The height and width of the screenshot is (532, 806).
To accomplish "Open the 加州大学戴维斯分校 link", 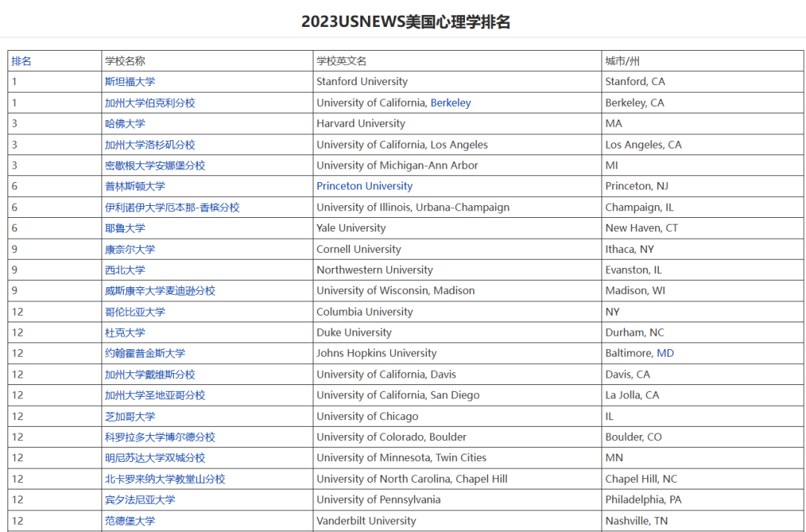I will coord(150,375).
